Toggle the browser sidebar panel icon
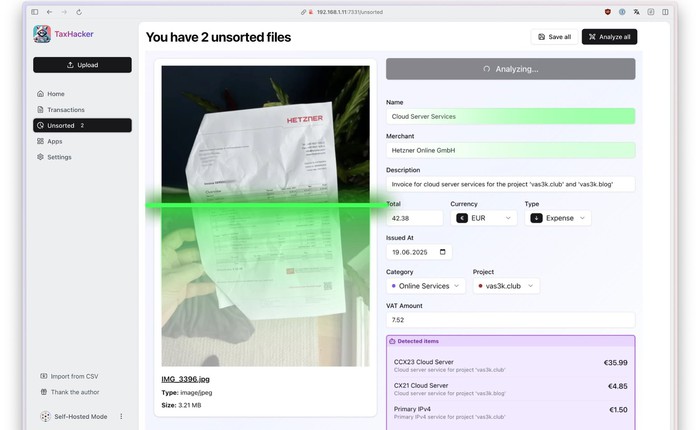This screenshot has width=700, height=430. point(35,12)
